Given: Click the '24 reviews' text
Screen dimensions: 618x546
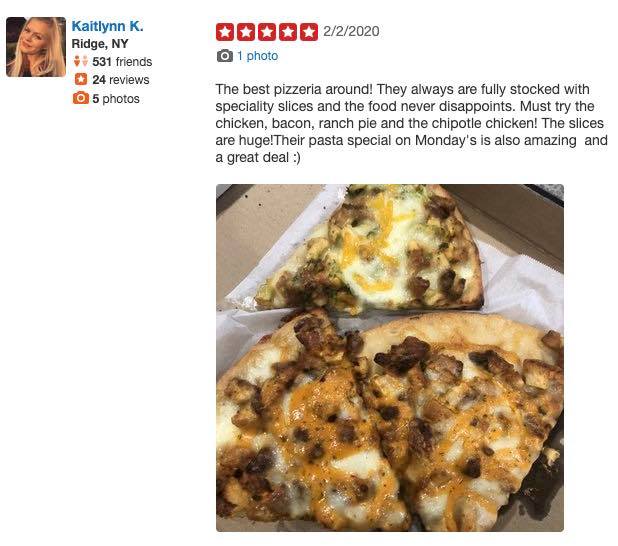Looking at the screenshot, I should [x=121, y=80].
